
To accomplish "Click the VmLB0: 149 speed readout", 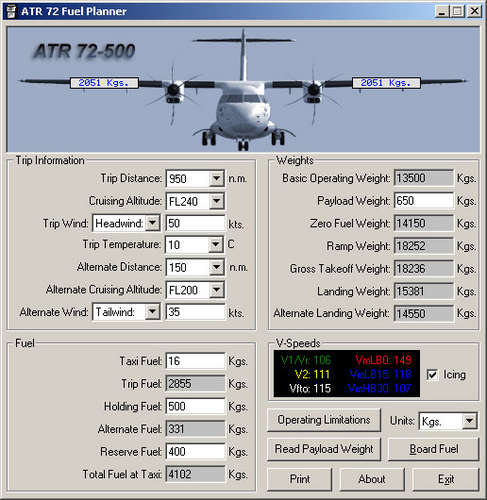I will [x=383, y=360].
